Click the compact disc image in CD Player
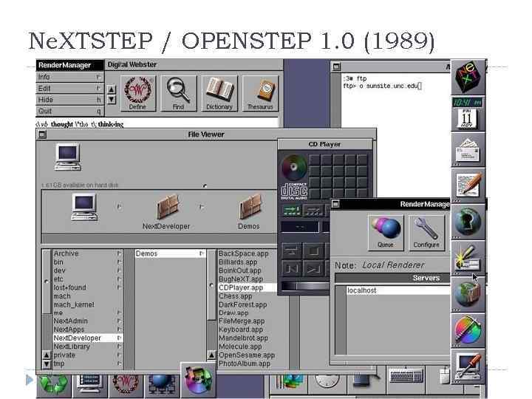 click(294, 167)
